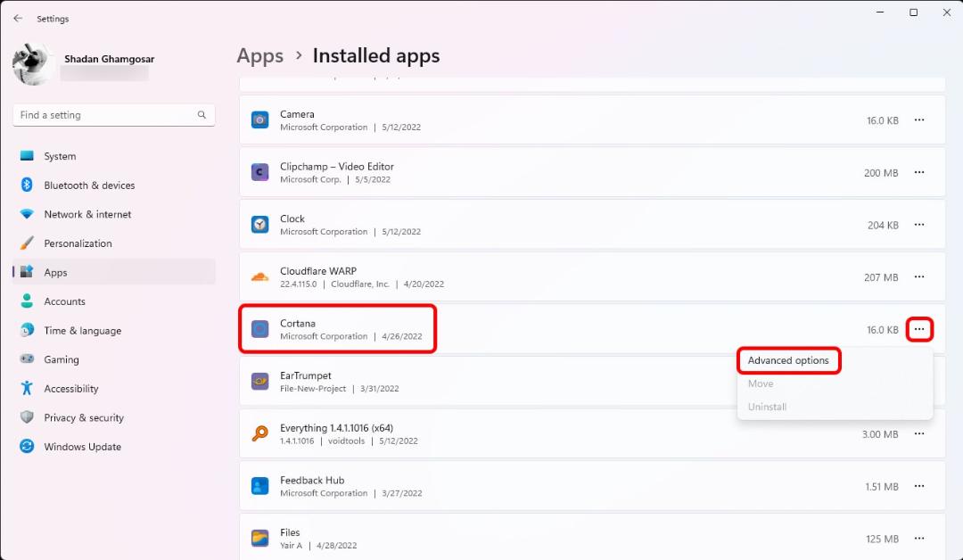Go back with the Settings back arrow
The image size is (963, 560).
(x=18, y=19)
